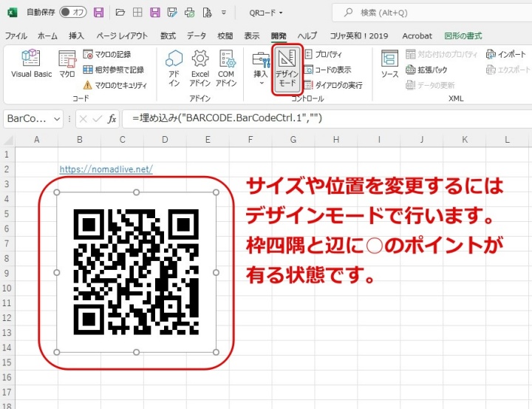The image size is (532, 409).
Task: Open the ファイル tab
Action: [16, 36]
